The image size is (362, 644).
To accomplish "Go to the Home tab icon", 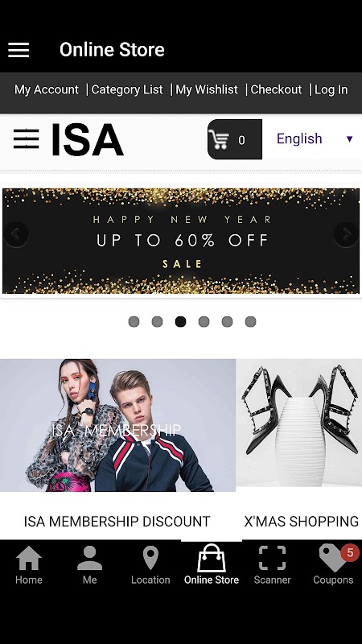I will point(29,559).
